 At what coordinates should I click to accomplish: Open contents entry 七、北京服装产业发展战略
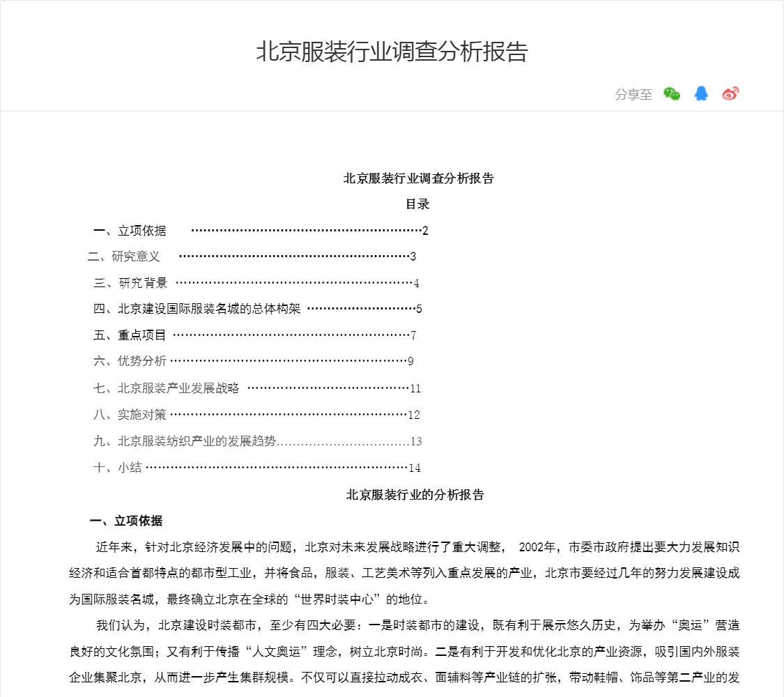[x=257, y=388]
